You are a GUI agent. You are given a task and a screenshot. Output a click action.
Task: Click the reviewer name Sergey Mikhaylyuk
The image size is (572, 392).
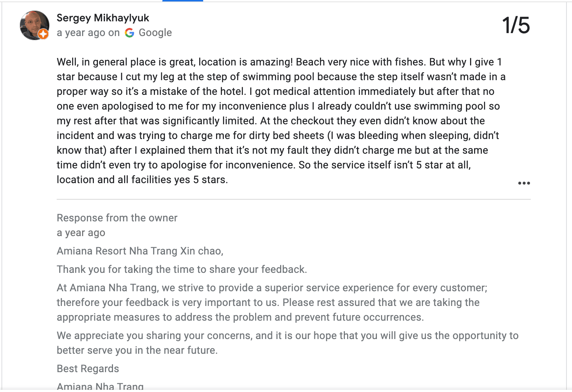(x=103, y=18)
